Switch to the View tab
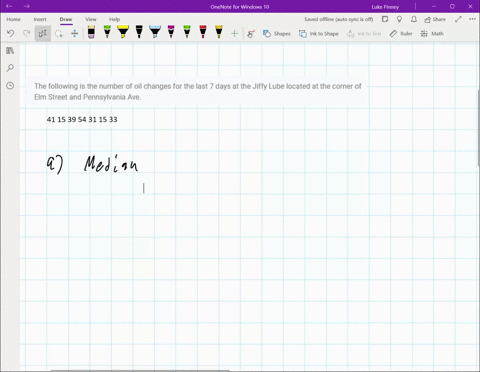The image size is (480, 372). coord(91,19)
